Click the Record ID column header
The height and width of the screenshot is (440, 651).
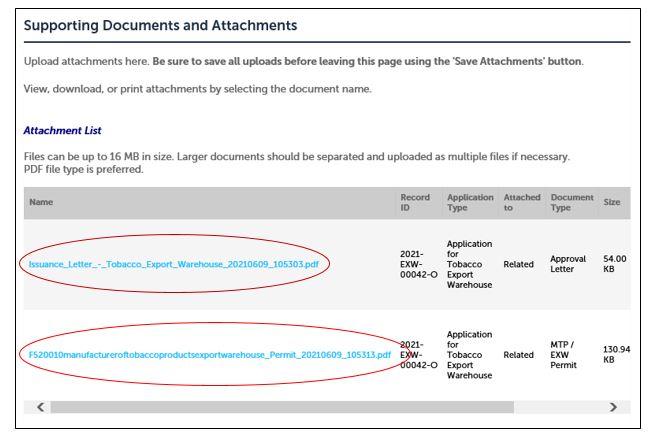[412, 203]
